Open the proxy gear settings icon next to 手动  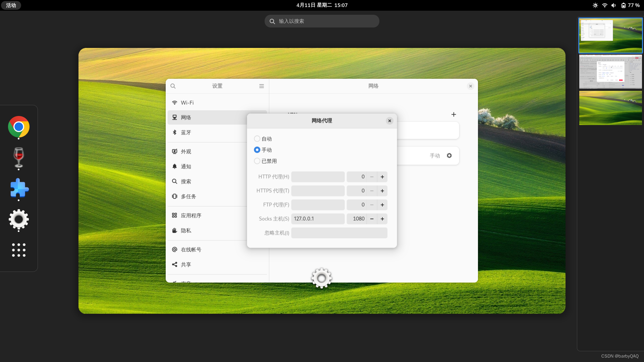coord(449,156)
